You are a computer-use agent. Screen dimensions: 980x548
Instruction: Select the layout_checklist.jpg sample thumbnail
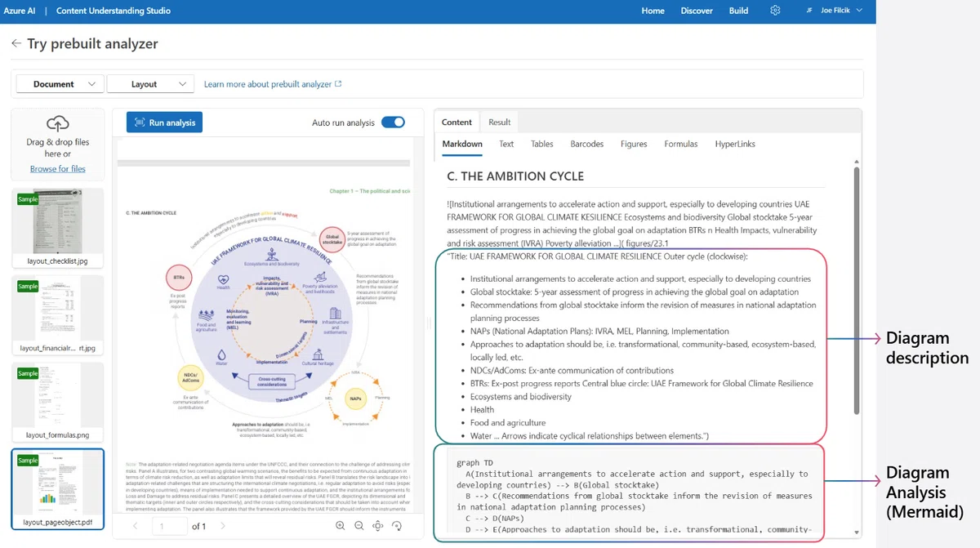coord(57,228)
